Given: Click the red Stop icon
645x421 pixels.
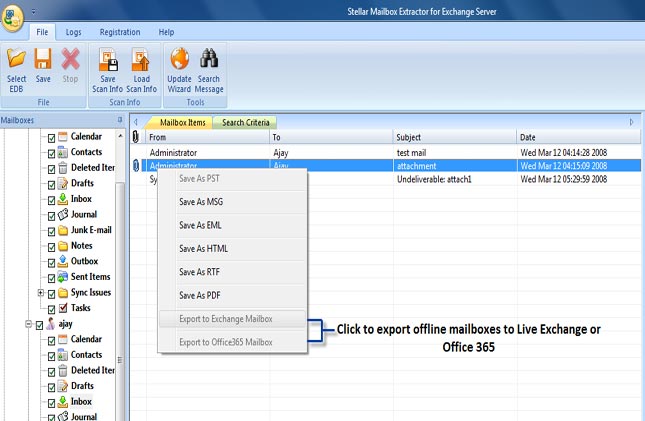Looking at the screenshot, I should coord(70,58).
